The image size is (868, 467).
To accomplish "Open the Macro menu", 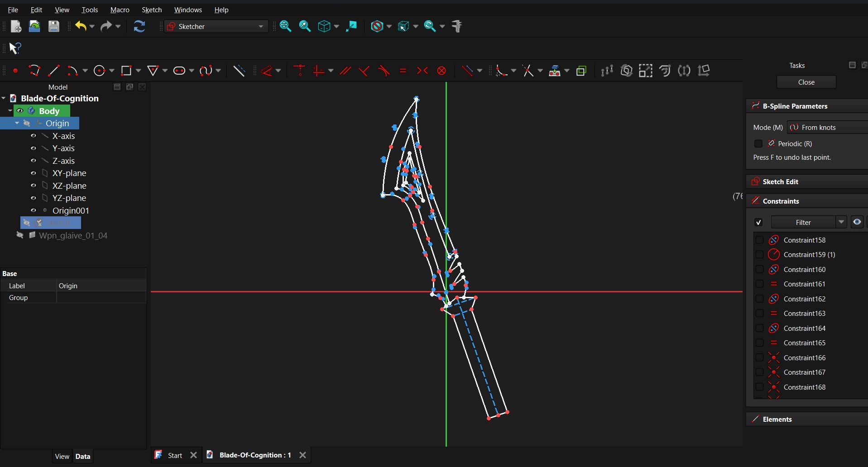I will point(120,10).
